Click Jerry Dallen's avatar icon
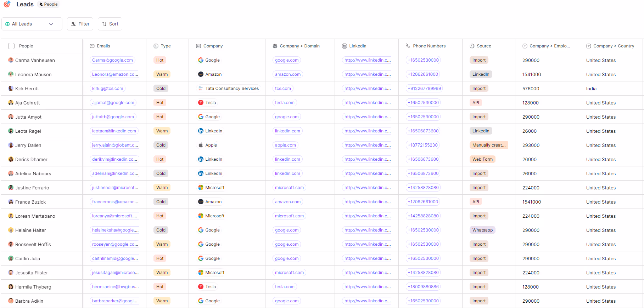644x308 pixels. point(11,145)
